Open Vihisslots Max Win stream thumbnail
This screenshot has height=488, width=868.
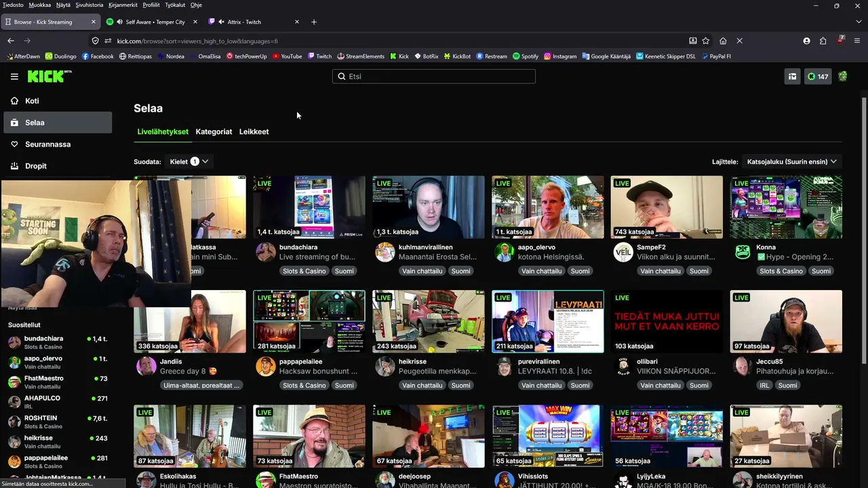tap(548, 436)
